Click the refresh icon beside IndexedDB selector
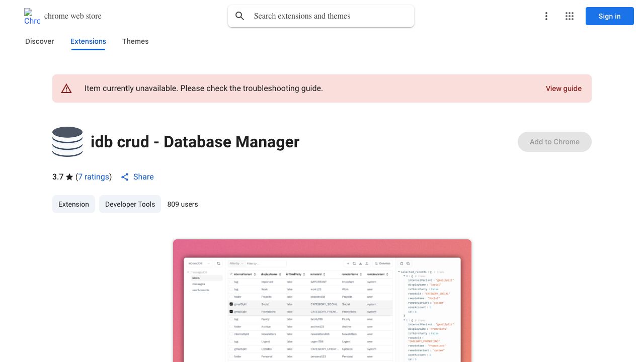Image resolution: width=644 pixels, height=362 pixels. [219, 263]
